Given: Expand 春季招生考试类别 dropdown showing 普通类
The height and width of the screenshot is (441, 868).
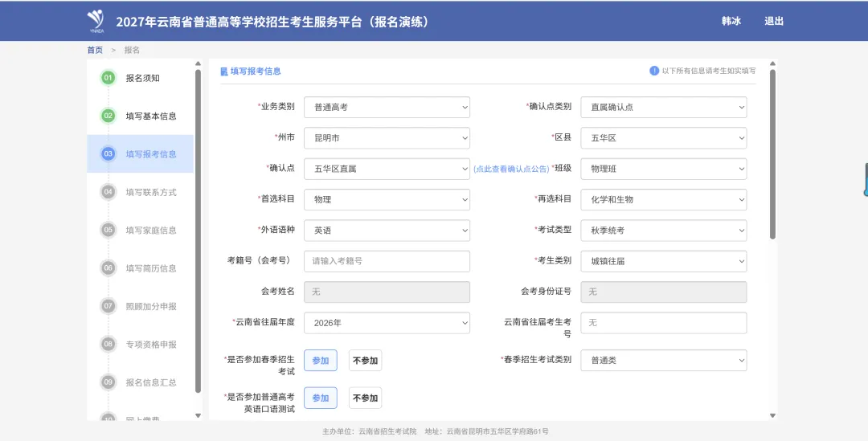Looking at the screenshot, I should pyautogui.click(x=664, y=360).
